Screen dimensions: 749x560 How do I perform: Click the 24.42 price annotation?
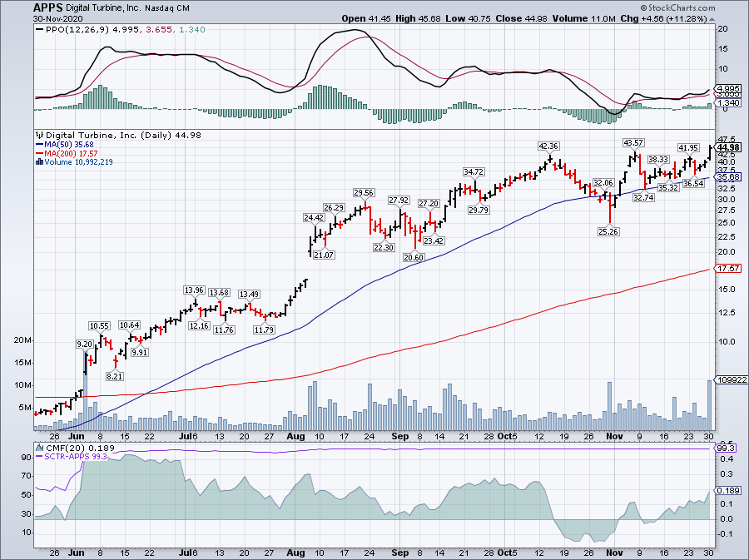[314, 218]
